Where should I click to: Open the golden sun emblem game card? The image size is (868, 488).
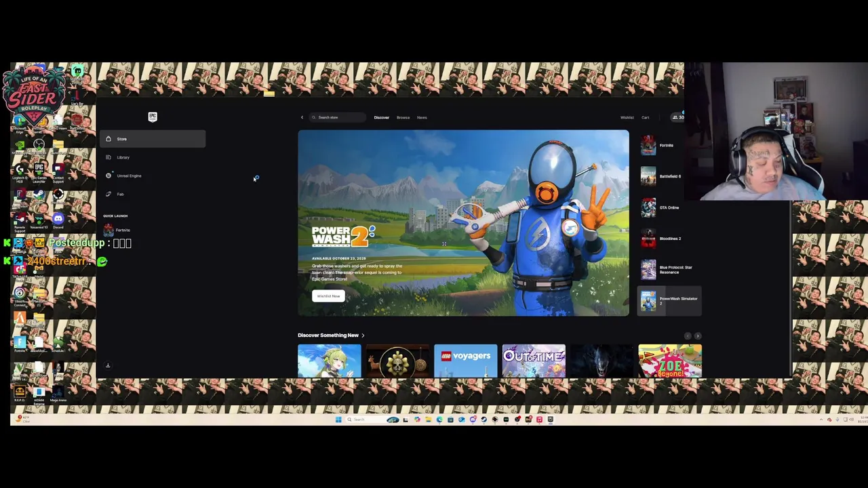(x=397, y=361)
